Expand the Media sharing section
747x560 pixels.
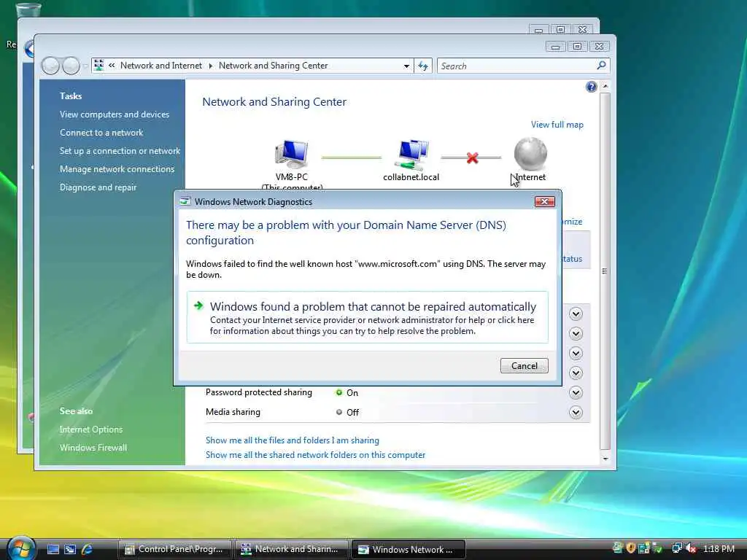pos(576,413)
